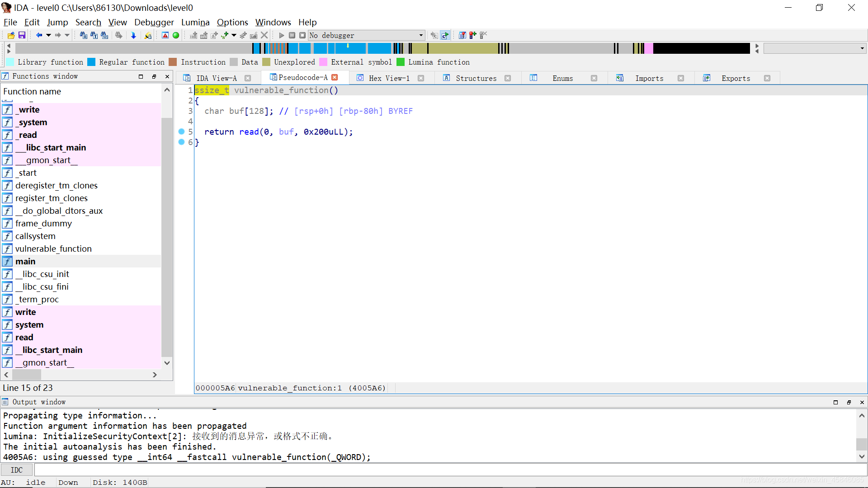Select vulnerable_function in Functions list
Image resolution: width=868 pixels, height=488 pixels.
pos(53,248)
